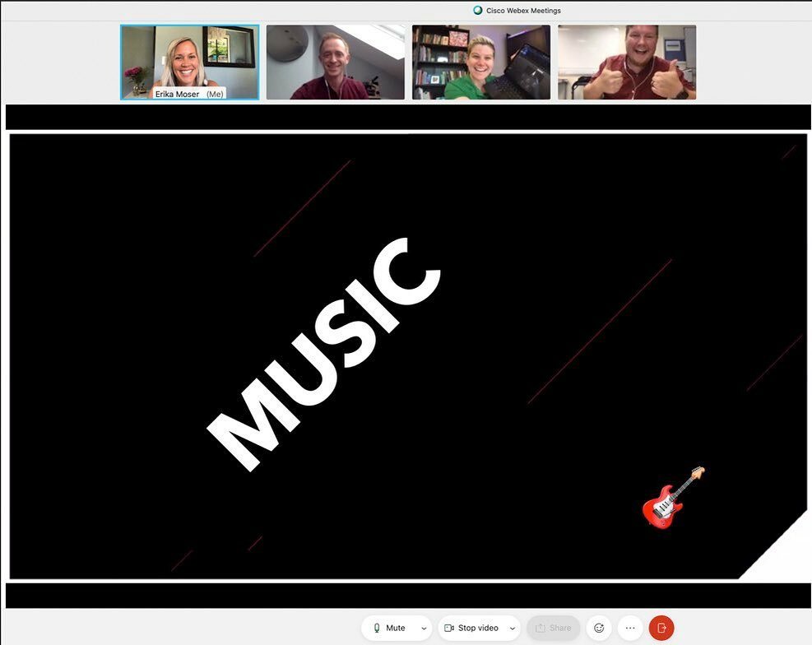Open the emoji reactions smiley
The height and width of the screenshot is (645, 812).
(599, 628)
